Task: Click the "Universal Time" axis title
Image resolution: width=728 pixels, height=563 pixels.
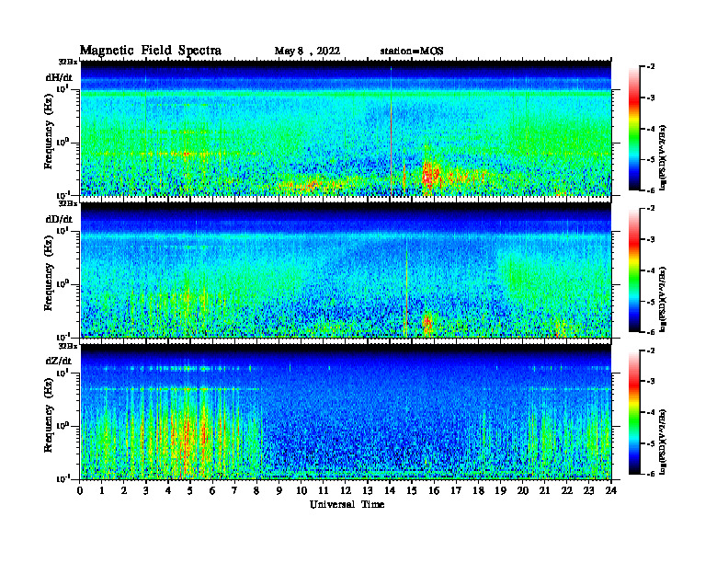Action: (347, 504)
